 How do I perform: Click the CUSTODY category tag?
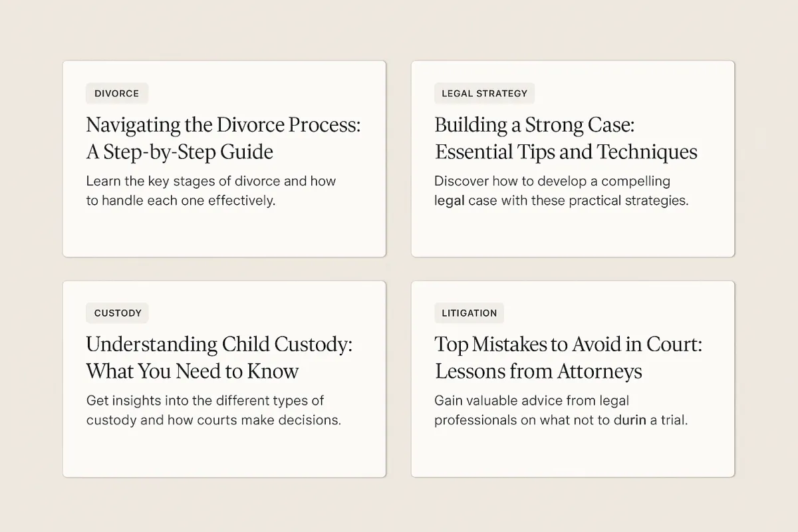point(118,313)
